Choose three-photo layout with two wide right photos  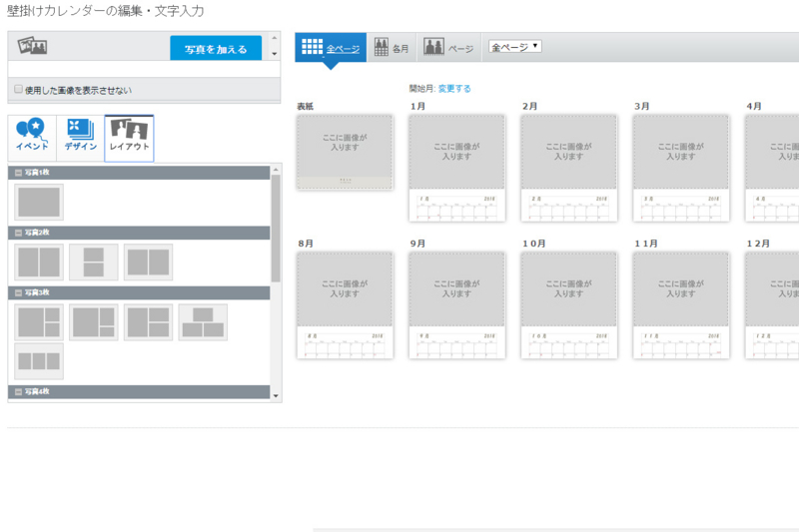(x=148, y=322)
